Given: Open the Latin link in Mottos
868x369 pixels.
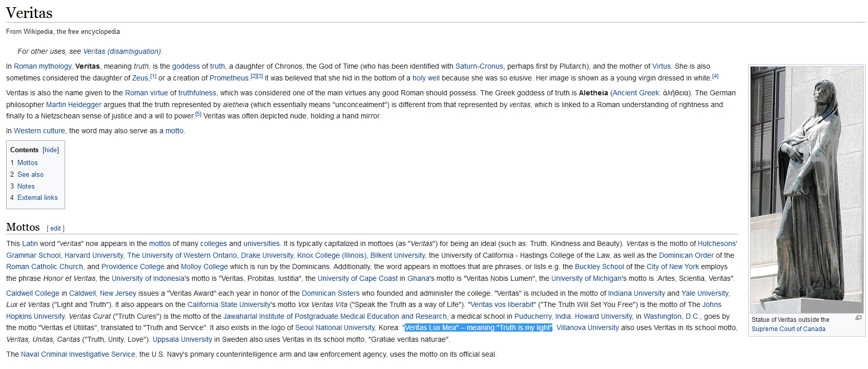Looking at the screenshot, I should pos(30,244).
